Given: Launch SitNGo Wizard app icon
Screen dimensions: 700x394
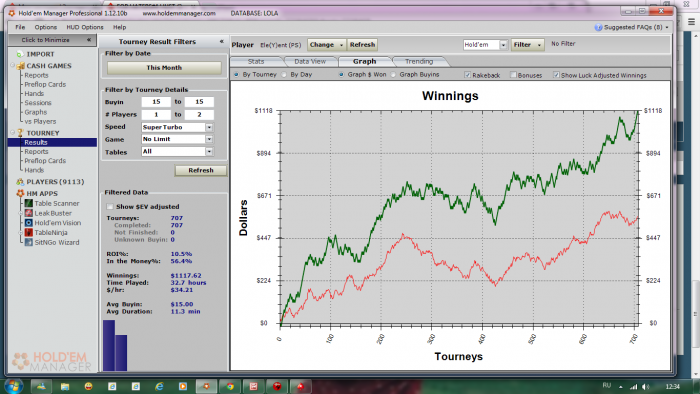Looking at the screenshot, I should (x=29, y=242).
